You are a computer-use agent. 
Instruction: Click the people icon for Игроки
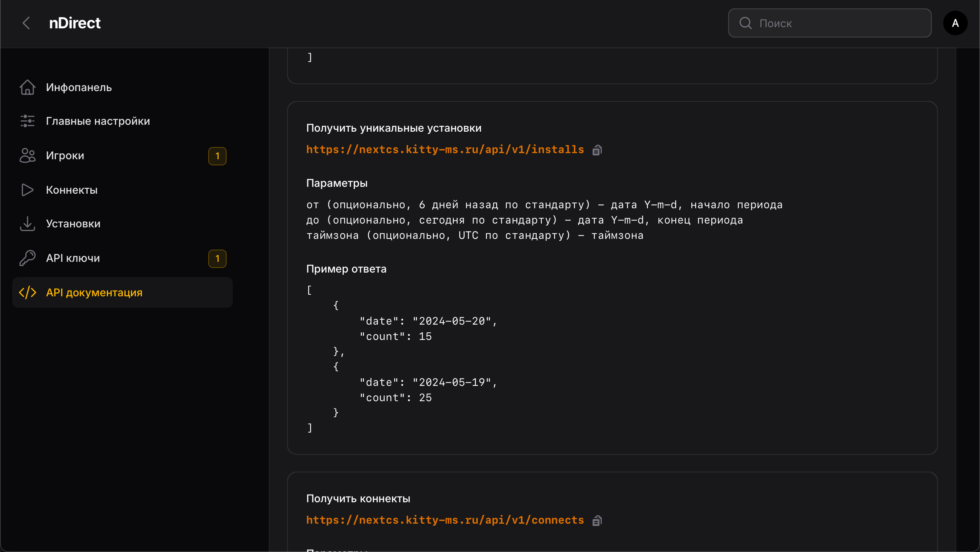pos(28,155)
